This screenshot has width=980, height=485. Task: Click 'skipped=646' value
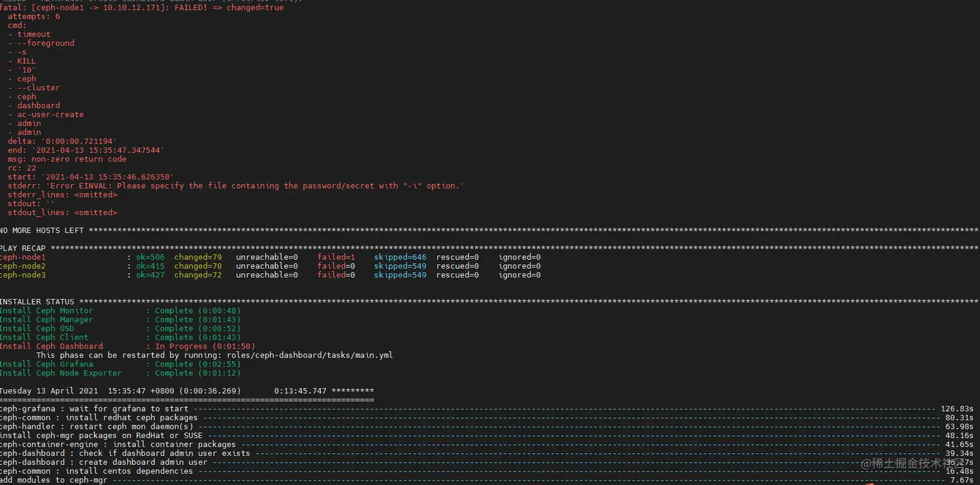(400, 258)
